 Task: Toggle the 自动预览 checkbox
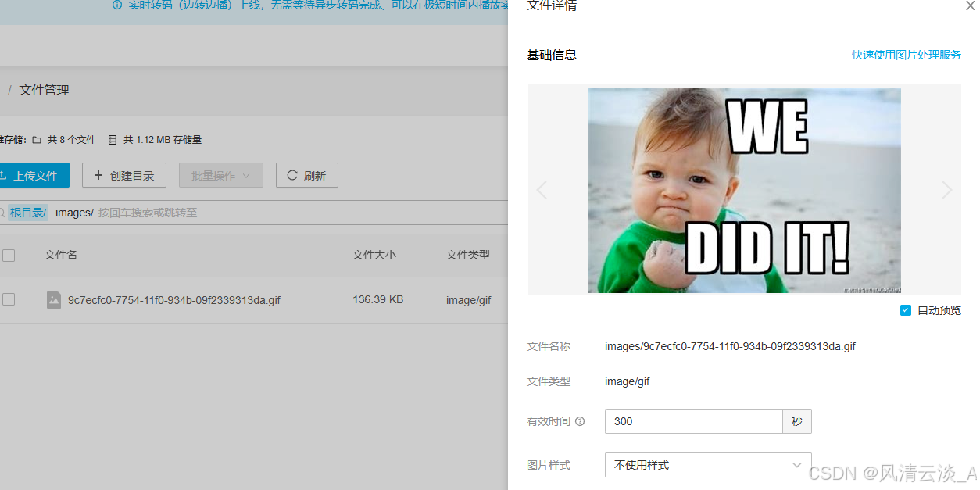906,310
